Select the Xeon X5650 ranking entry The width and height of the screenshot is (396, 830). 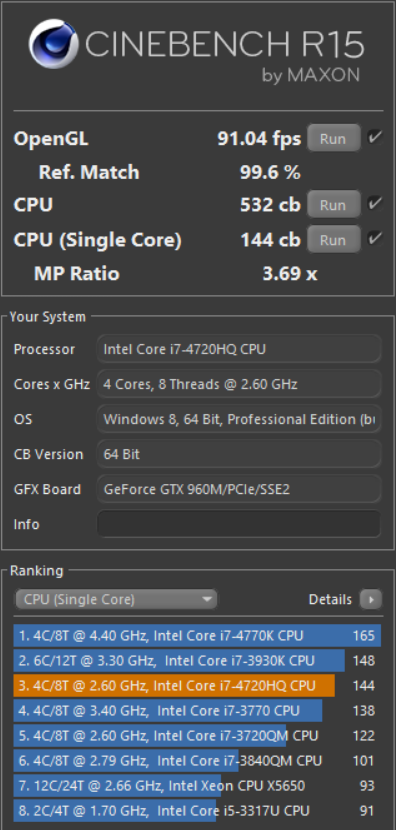tap(197, 786)
